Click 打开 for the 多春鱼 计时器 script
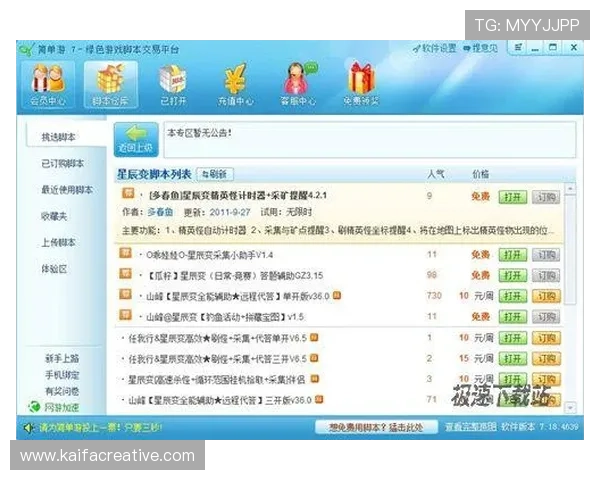This screenshot has width=600, height=480. point(513,197)
